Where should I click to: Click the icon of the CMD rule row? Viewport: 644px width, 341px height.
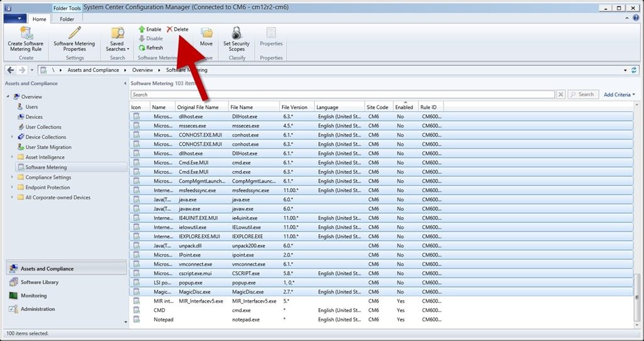pos(136,310)
